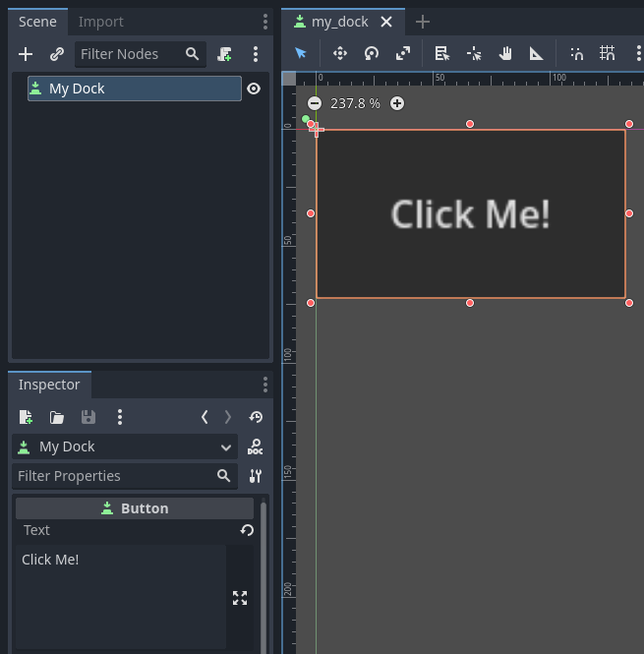This screenshot has width=644, height=654.
Task: Click the Add Child Node plus icon
Action: point(26,54)
